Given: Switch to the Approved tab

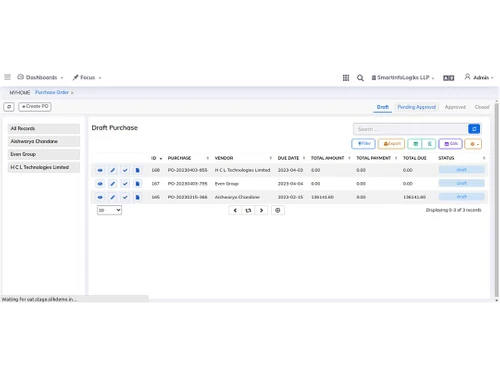Looking at the screenshot, I should pyautogui.click(x=455, y=107).
